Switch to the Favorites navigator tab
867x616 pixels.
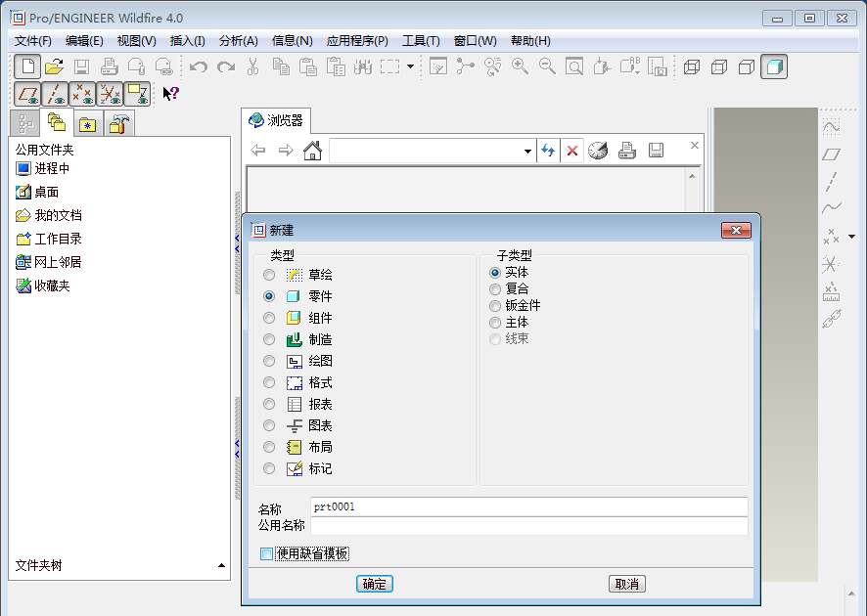(x=87, y=125)
